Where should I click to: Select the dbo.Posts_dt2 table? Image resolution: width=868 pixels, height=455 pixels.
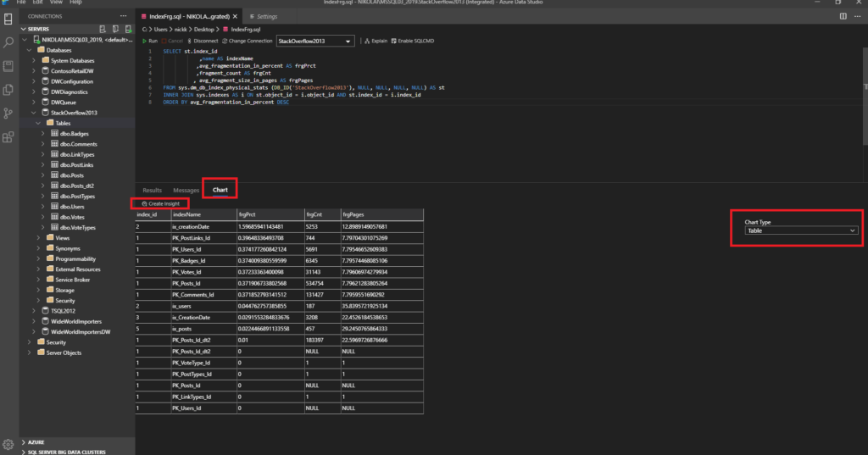tap(76, 186)
